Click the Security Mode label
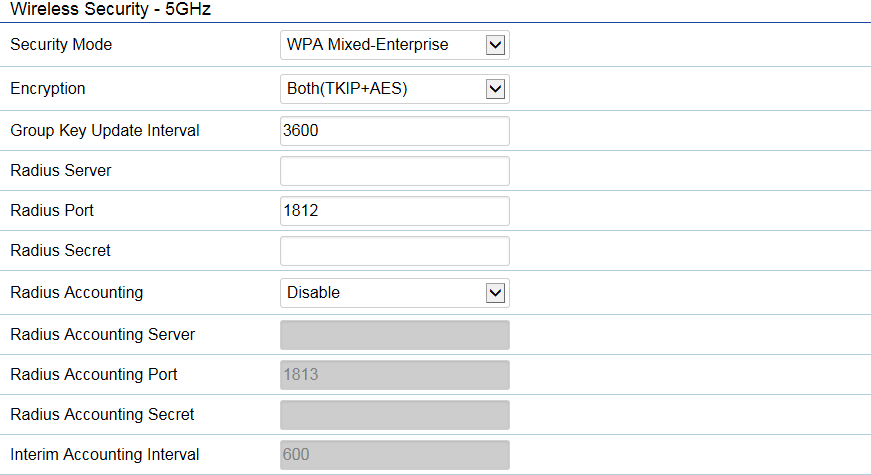This screenshot has height=475, width=871. [x=61, y=45]
